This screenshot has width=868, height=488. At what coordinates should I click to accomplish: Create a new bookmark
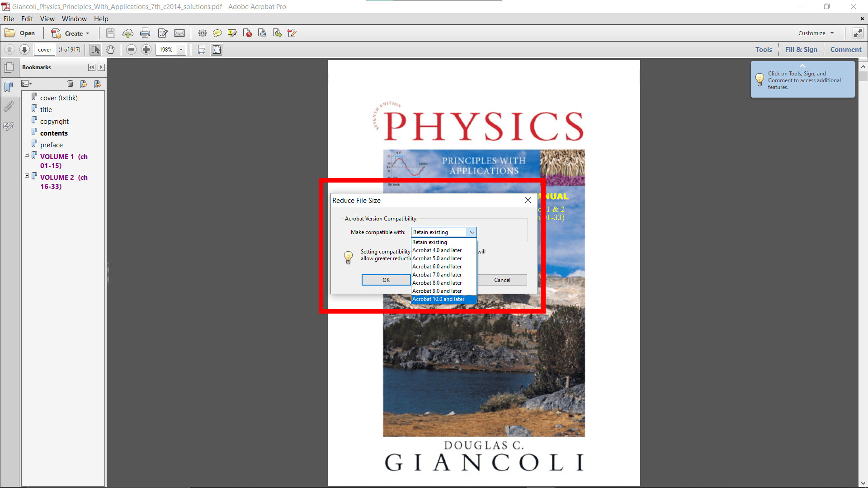(x=84, y=84)
